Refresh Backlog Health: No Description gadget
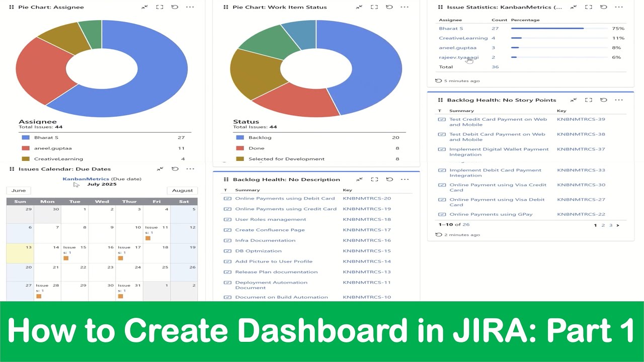644x362 pixels. tap(389, 179)
